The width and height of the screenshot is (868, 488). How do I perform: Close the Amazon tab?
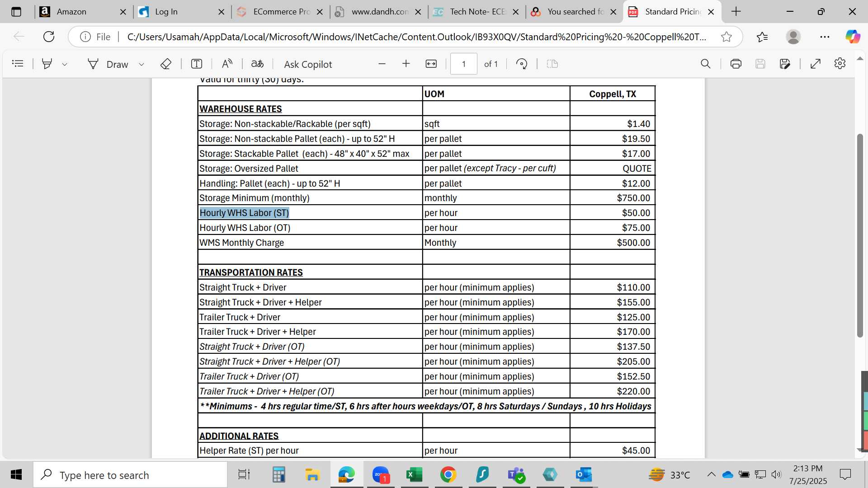(x=123, y=12)
